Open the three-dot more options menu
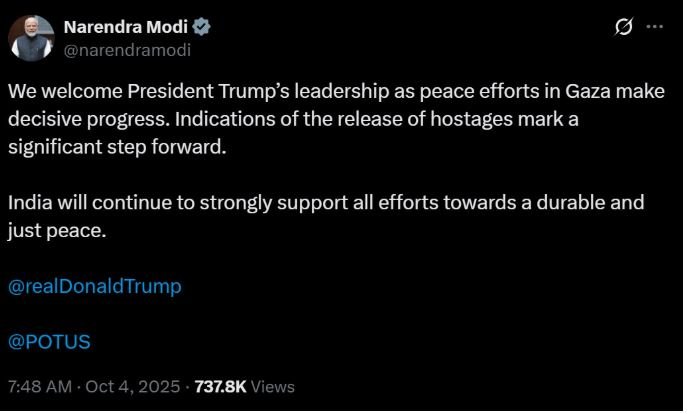 tap(655, 27)
